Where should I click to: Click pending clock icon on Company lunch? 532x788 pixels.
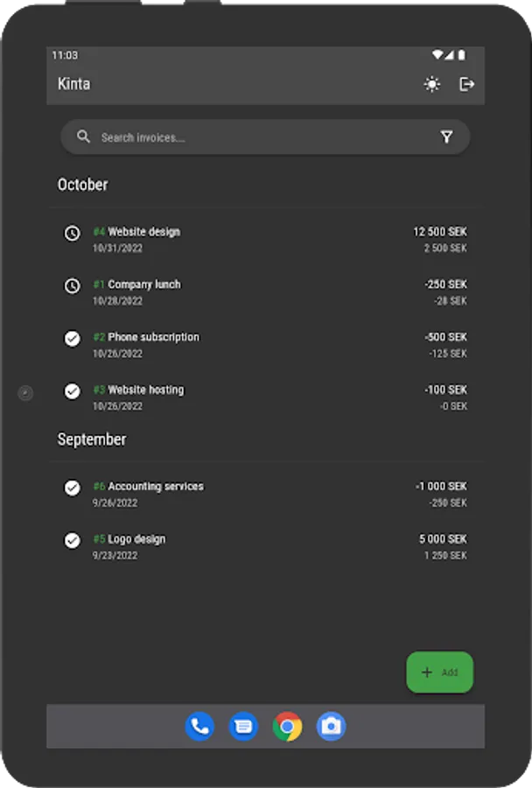click(73, 285)
